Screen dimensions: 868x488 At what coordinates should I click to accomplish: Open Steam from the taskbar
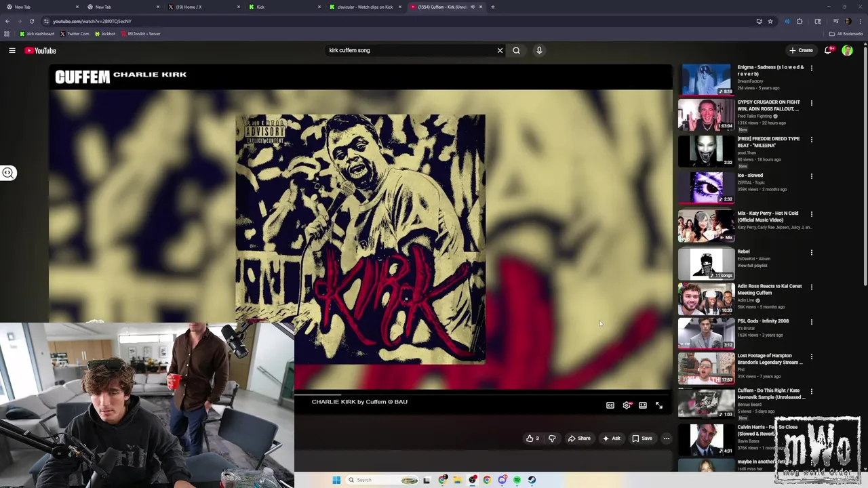click(532, 480)
